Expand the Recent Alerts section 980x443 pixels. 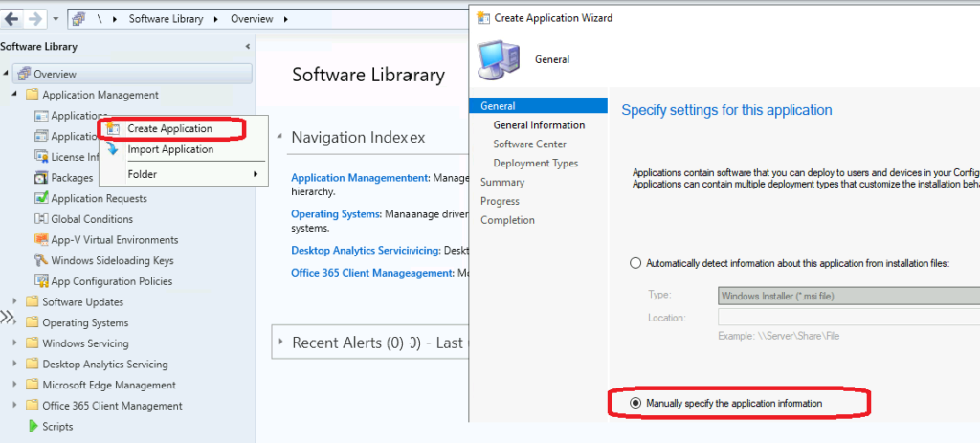[280, 342]
